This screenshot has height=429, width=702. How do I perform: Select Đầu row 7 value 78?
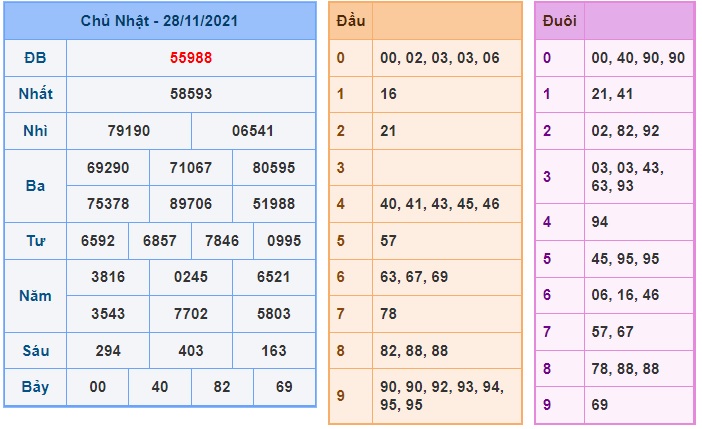click(x=388, y=313)
